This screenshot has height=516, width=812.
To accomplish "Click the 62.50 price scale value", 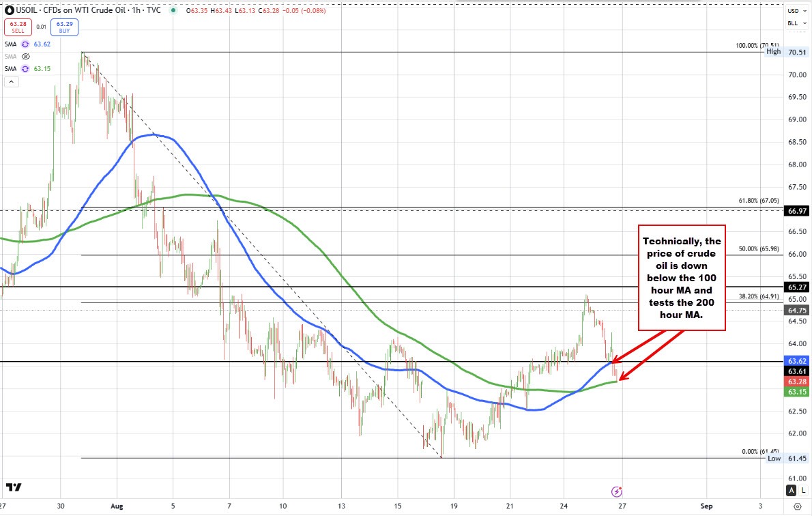I will pyautogui.click(x=798, y=411).
